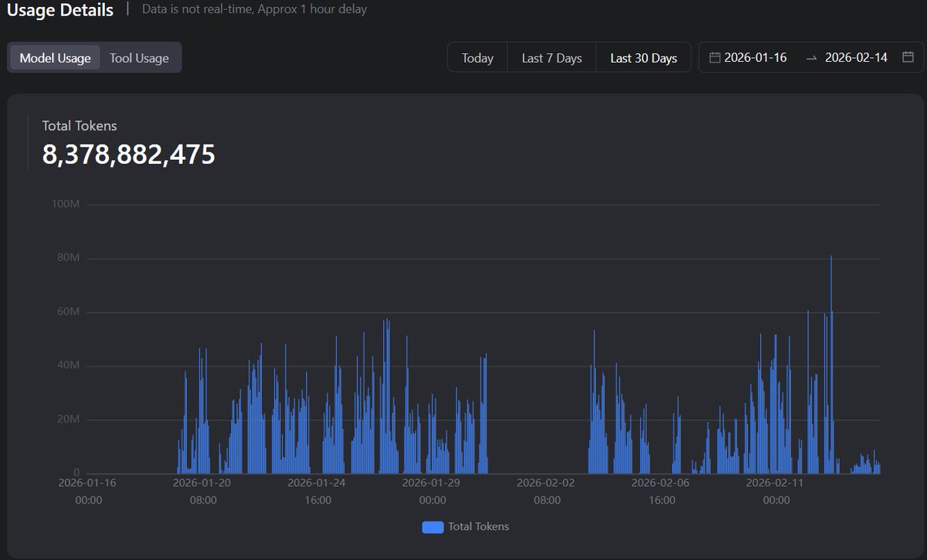
Task: Click the 80M y-axis label
Action: point(68,258)
